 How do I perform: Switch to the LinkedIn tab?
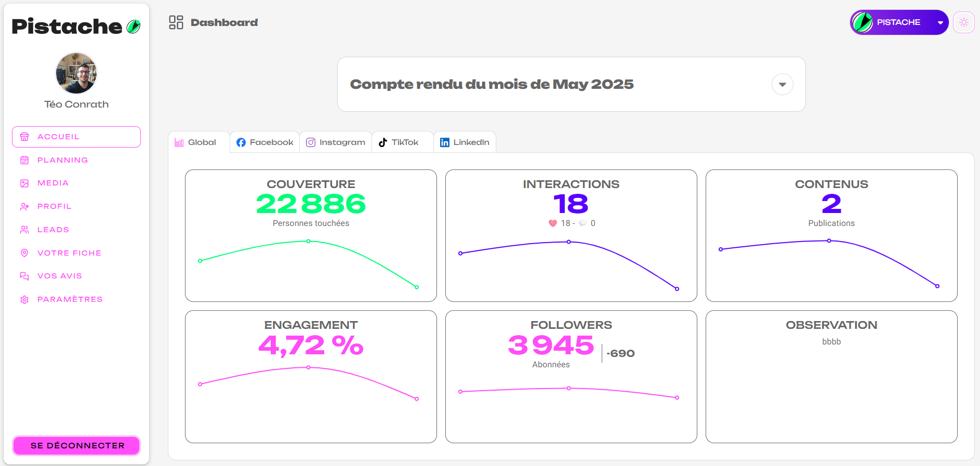click(465, 142)
